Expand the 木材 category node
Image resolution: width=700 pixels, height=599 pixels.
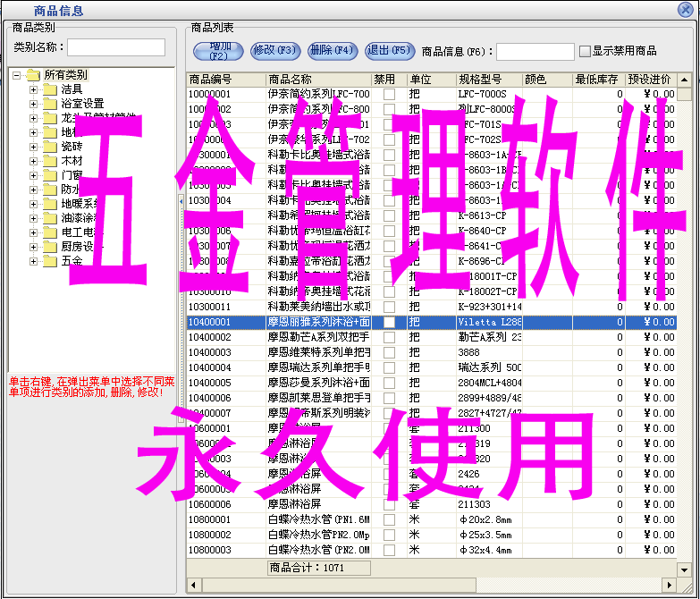(x=33, y=161)
